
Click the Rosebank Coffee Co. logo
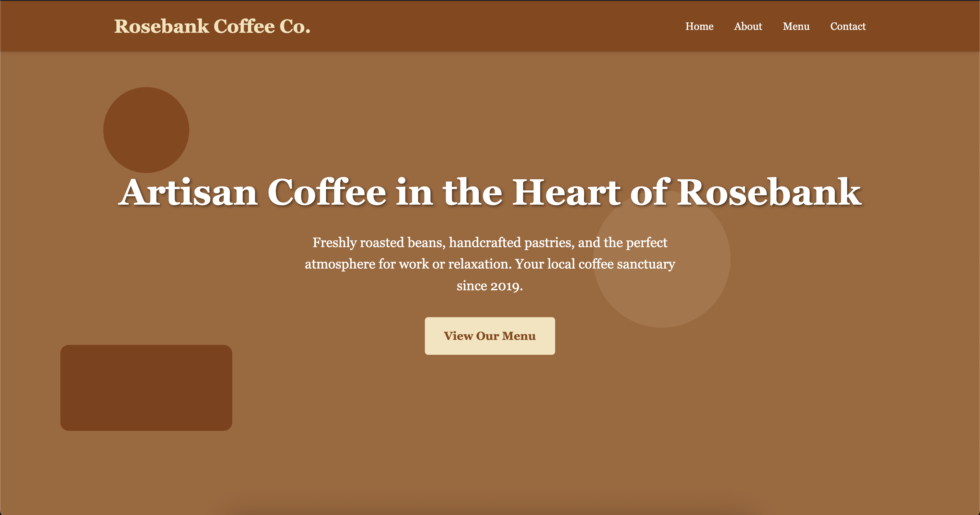[x=212, y=26]
